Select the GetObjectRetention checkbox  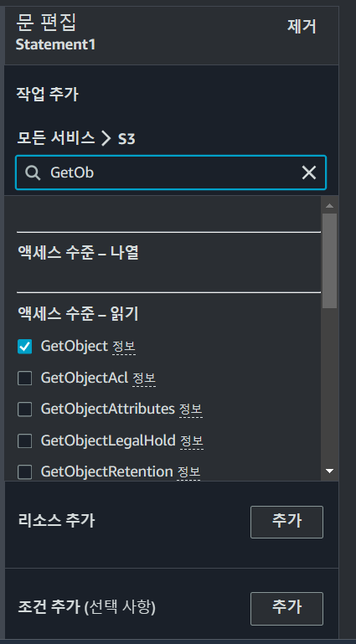click(24, 472)
